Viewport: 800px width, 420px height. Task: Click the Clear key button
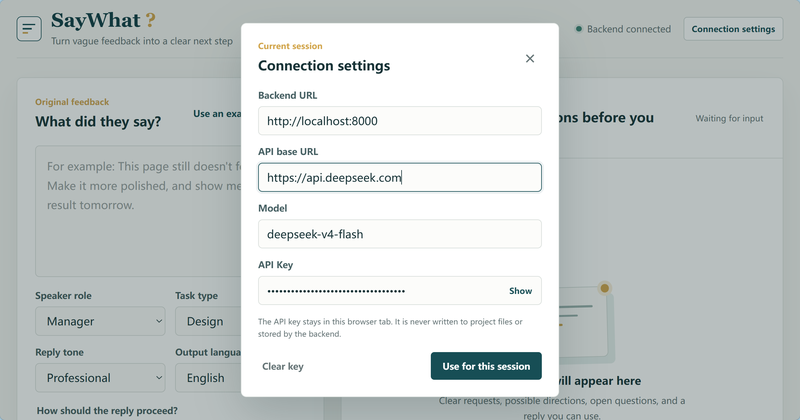283,366
